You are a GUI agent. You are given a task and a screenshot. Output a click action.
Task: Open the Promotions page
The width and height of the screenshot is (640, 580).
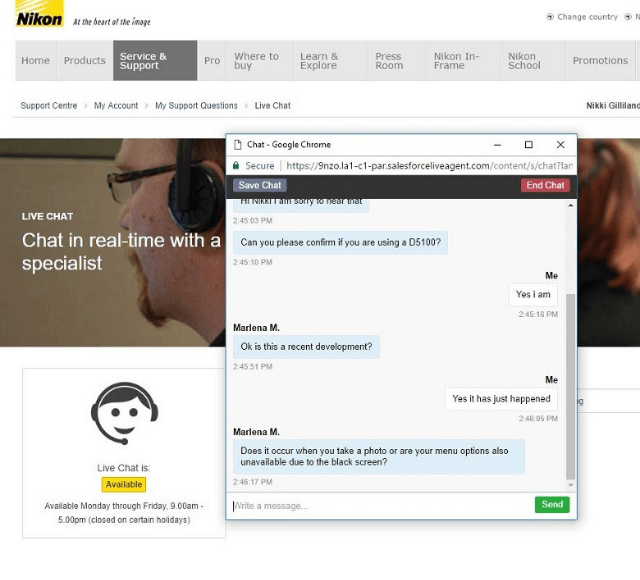[600, 60]
